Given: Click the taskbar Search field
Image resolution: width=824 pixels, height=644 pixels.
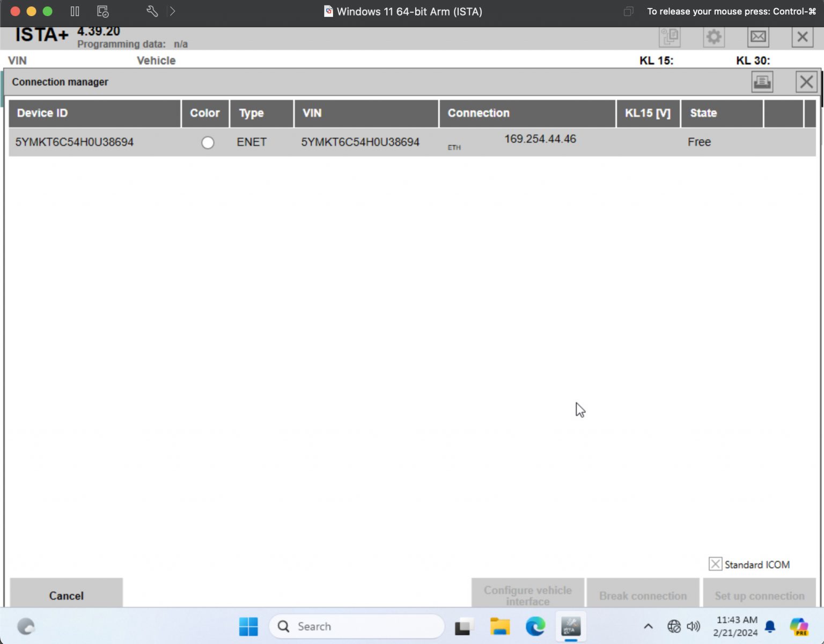Looking at the screenshot, I should [x=356, y=626].
